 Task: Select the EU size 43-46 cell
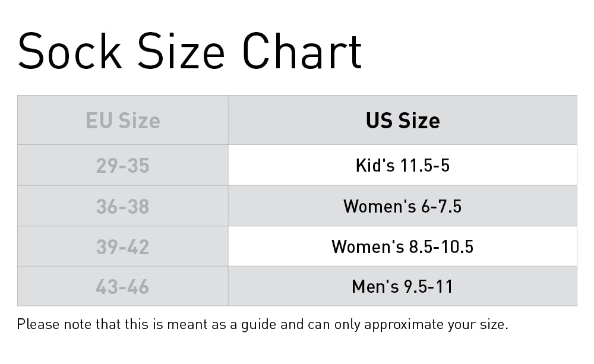tap(123, 287)
